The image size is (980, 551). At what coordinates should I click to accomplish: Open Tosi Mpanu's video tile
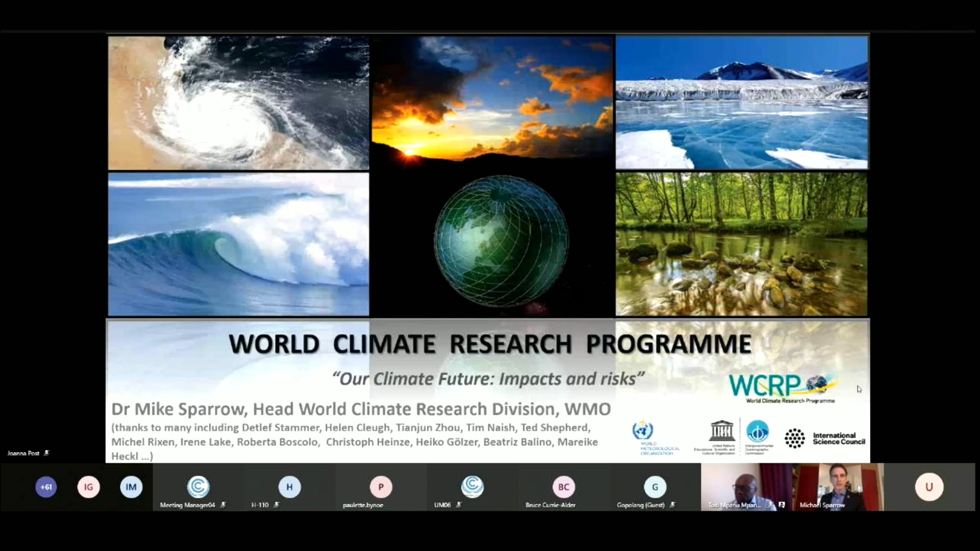tap(747, 487)
